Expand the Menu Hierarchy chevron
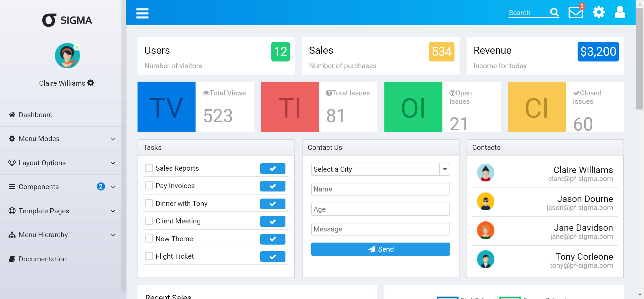This screenshot has width=644, height=299. coord(113,235)
